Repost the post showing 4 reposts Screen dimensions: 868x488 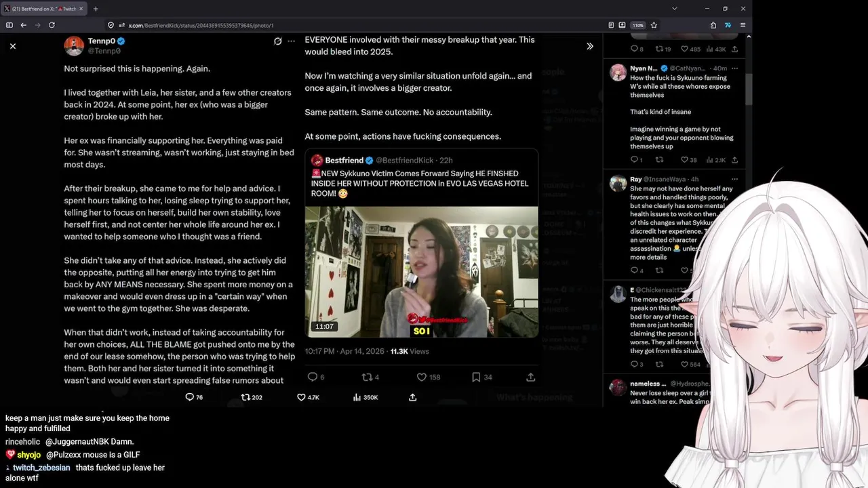click(x=367, y=377)
